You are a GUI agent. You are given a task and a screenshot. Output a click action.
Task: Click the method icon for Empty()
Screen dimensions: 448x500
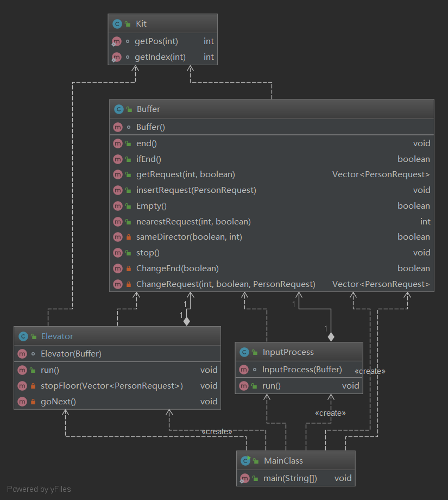tap(118, 206)
